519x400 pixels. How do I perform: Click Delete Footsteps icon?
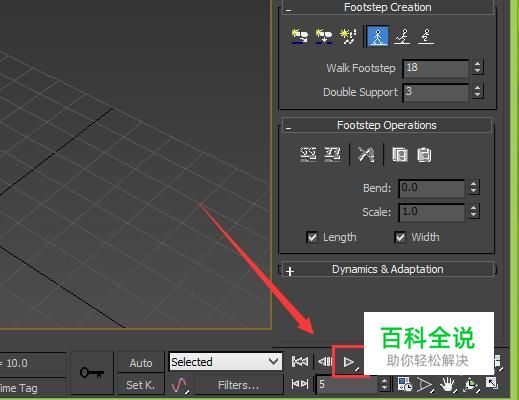pos(366,154)
